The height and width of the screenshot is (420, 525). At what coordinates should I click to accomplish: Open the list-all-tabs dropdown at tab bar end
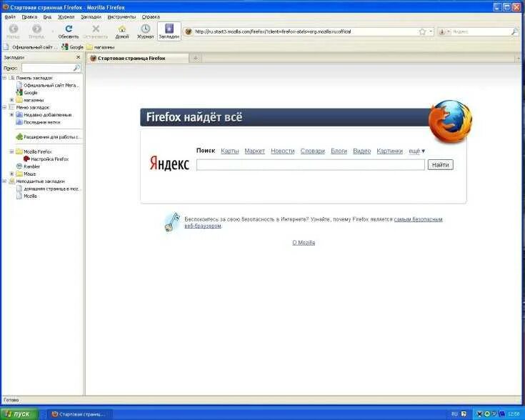tap(519, 59)
